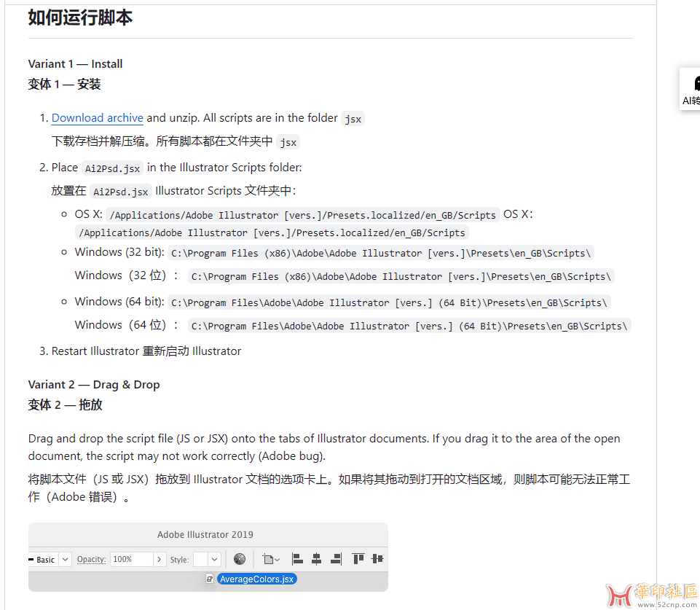Select the AverageColors.jsx file label
Viewport: 700px width, 610px height.
(x=256, y=579)
